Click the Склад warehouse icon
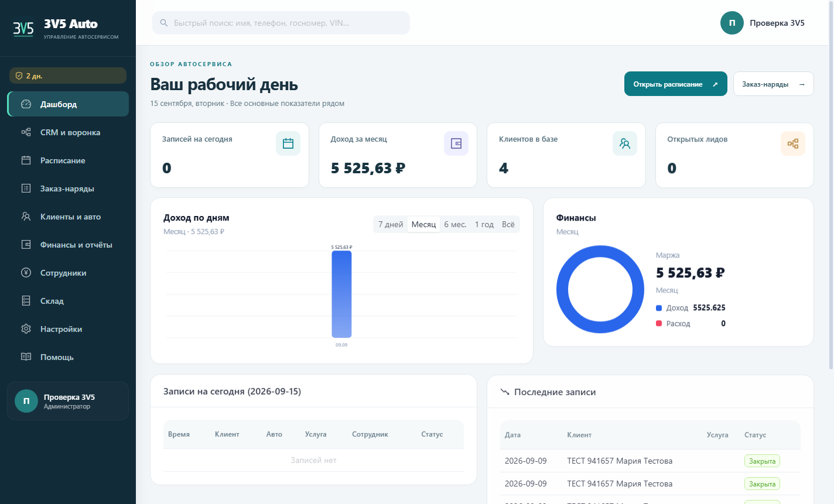Viewport: 834px width, 504px height. point(26,301)
